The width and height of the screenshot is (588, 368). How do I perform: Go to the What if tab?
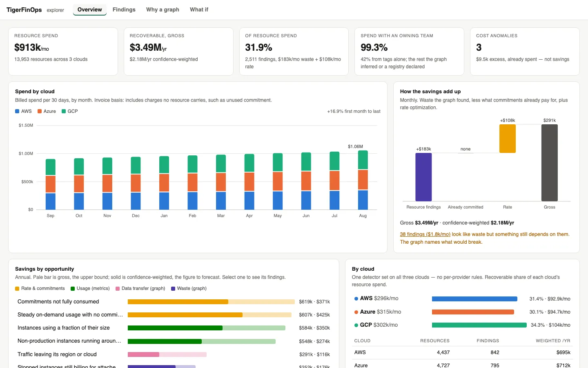coord(199,9)
